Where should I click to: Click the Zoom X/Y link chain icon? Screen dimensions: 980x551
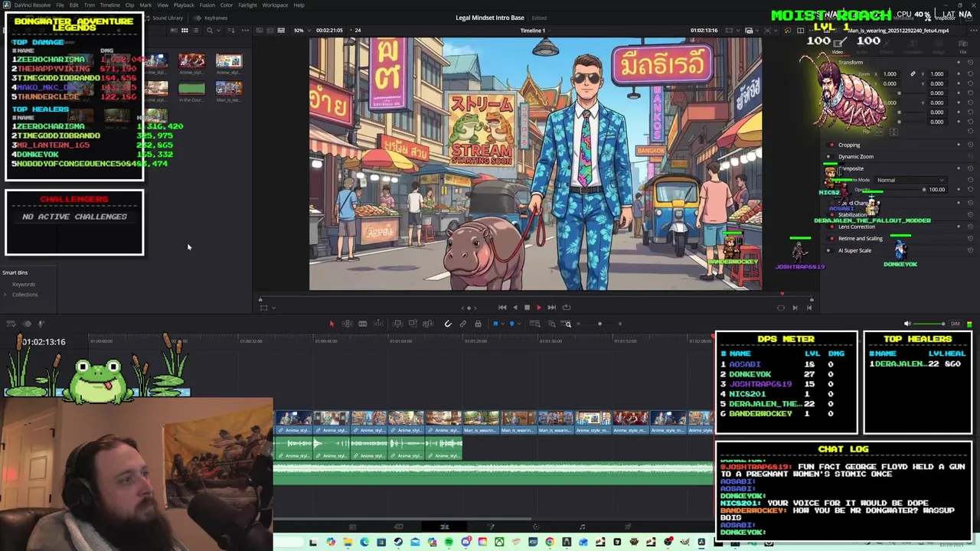pyautogui.click(x=913, y=74)
